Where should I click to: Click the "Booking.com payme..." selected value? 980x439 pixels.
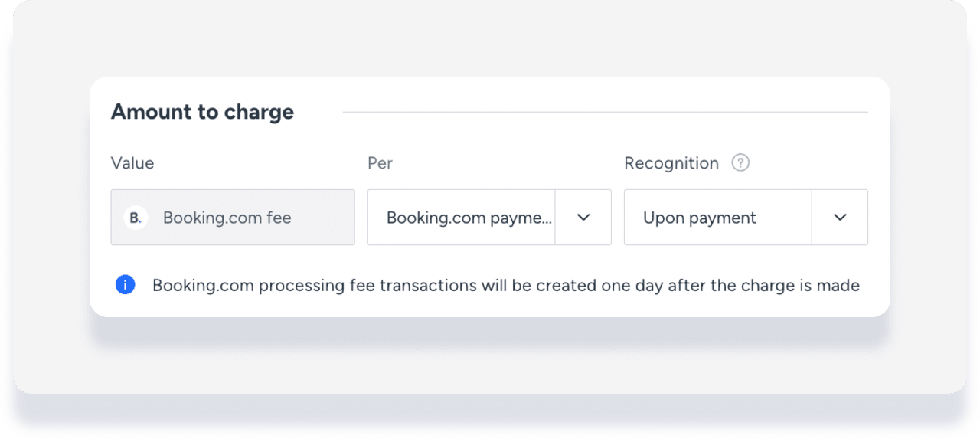pos(468,218)
